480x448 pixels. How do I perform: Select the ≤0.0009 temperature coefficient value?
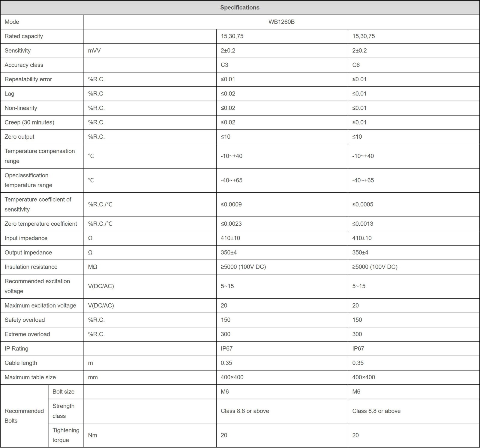pos(231,205)
